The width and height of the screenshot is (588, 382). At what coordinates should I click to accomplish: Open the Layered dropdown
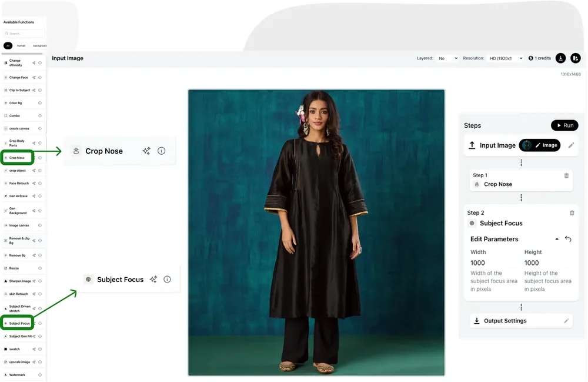pos(447,58)
